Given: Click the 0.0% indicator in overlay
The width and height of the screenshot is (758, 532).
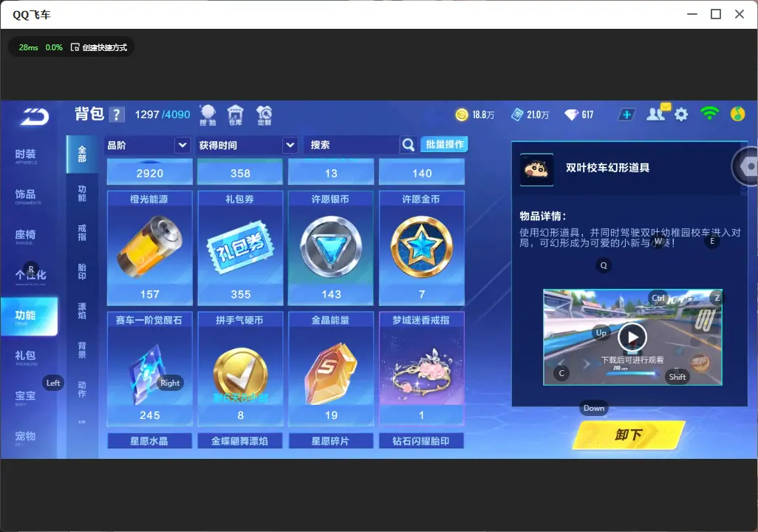Looking at the screenshot, I should pyautogui.click(x=54, y=47).
